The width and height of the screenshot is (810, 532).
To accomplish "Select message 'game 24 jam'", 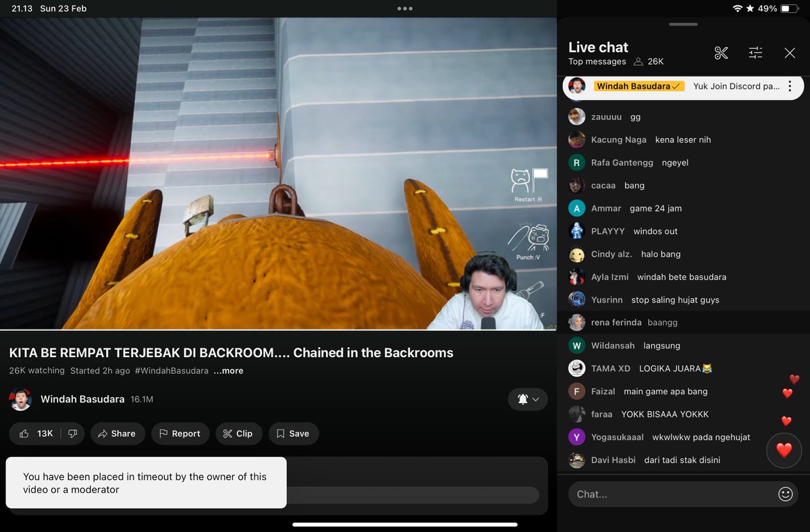I will tap(655, 209).
